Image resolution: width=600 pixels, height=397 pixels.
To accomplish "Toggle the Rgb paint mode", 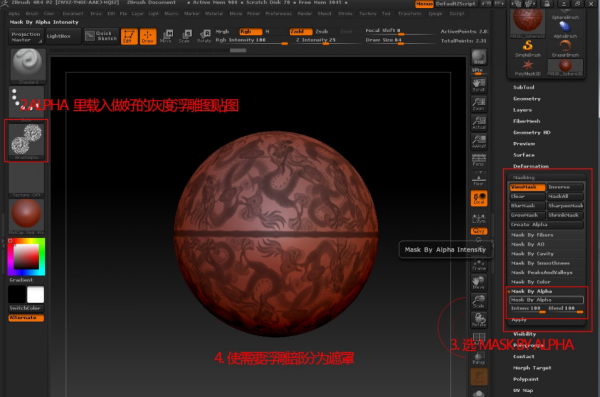I will (x=251, y=31).
